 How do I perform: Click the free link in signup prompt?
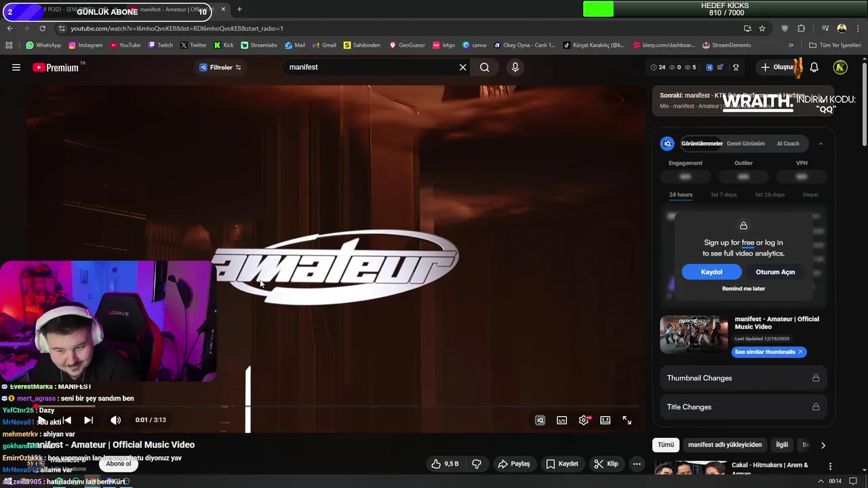click(x=748, y=243)
